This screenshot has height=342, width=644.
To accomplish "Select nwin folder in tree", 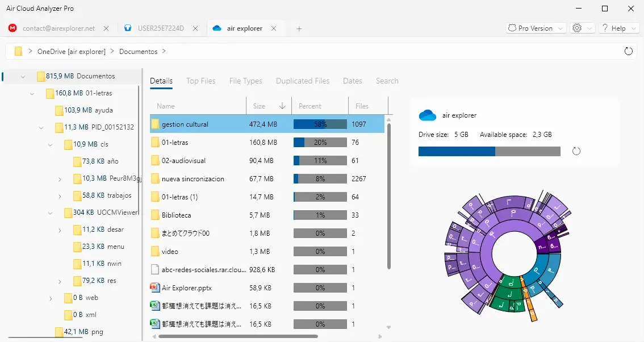I will [97, 264].
